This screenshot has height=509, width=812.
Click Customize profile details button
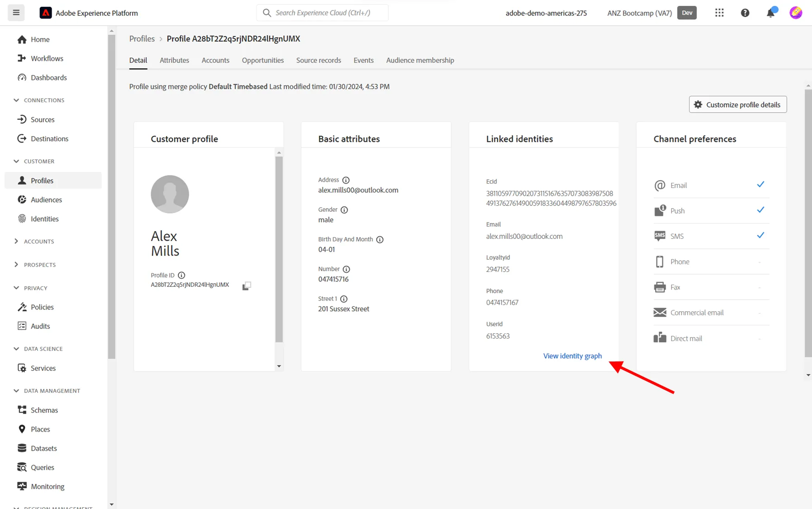738,105
